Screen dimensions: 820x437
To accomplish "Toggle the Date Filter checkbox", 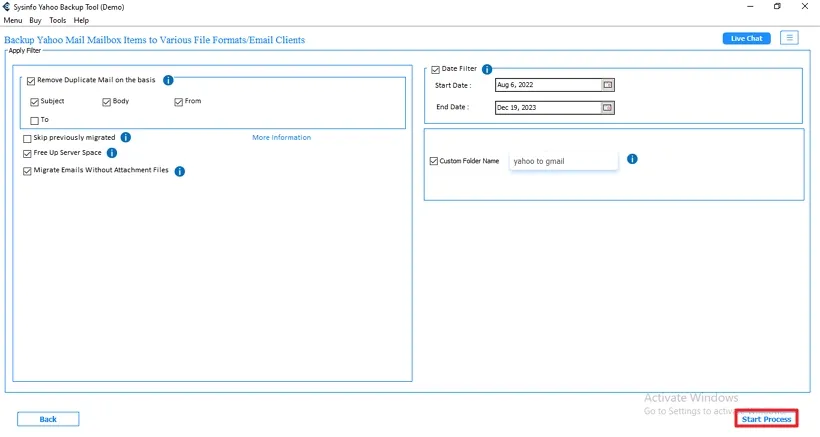I will pos(436,70).
